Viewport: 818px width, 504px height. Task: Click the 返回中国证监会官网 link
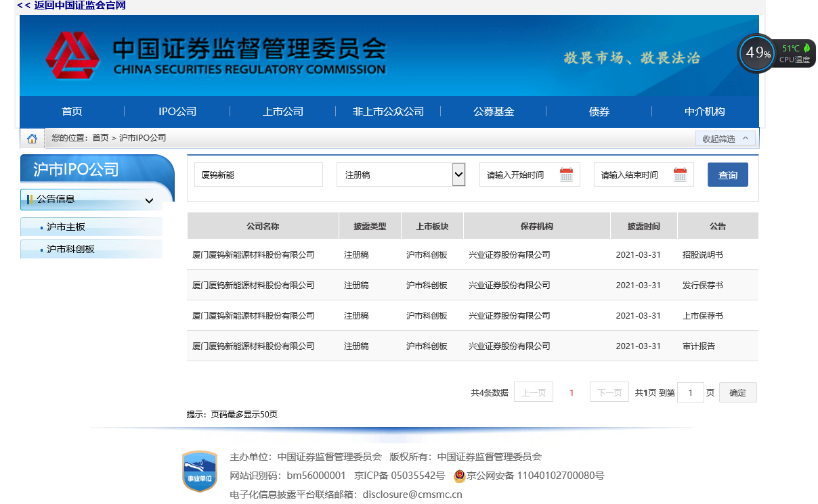point(71,5)
